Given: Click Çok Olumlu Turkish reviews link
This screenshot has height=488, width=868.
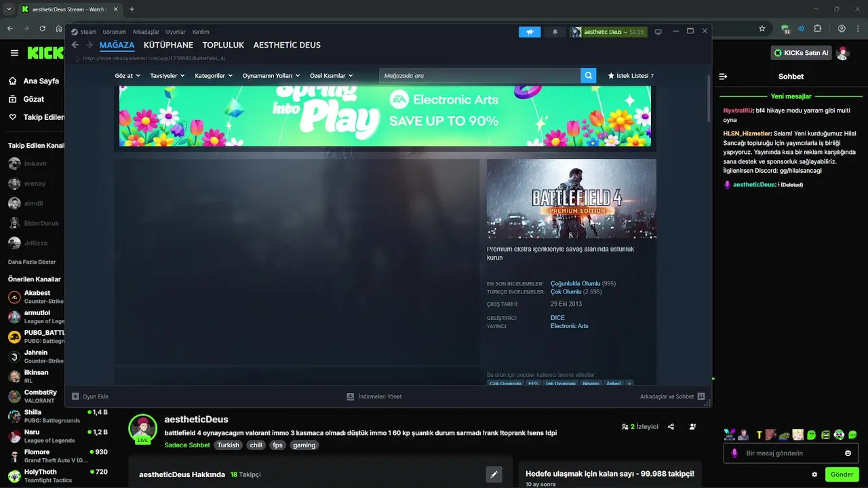Looking at the screenshot, I should [566, 291].
